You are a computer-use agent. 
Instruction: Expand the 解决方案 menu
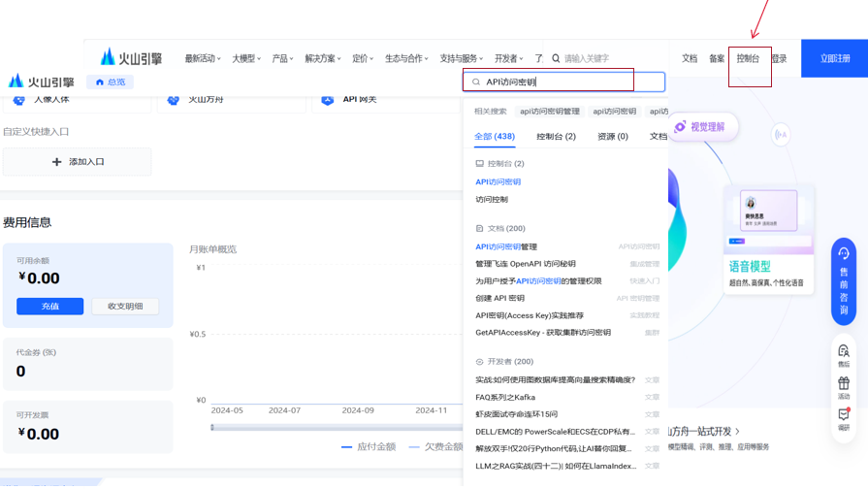click(x=323, y=58)
